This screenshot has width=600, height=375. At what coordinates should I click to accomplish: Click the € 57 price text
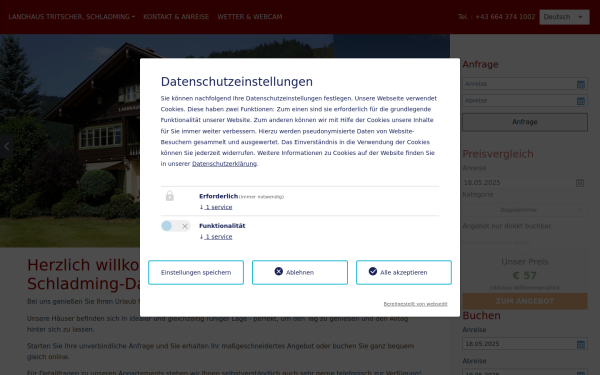[x=525, y=276]
